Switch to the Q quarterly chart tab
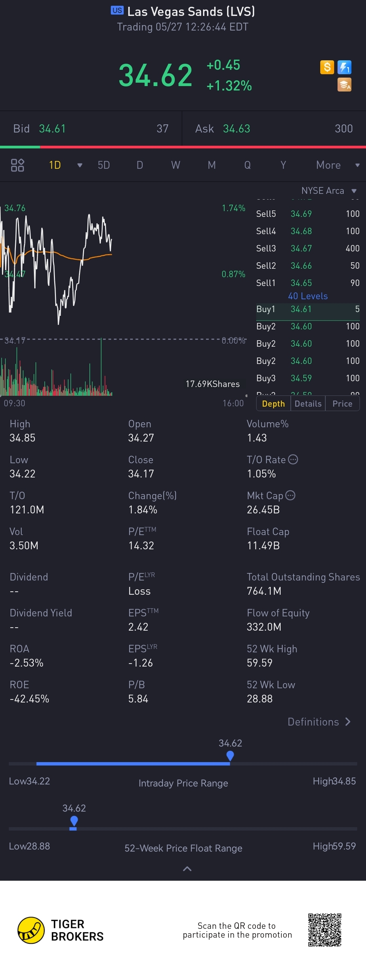The width and height of the screenshot is (366, 980). coord(247,165)
